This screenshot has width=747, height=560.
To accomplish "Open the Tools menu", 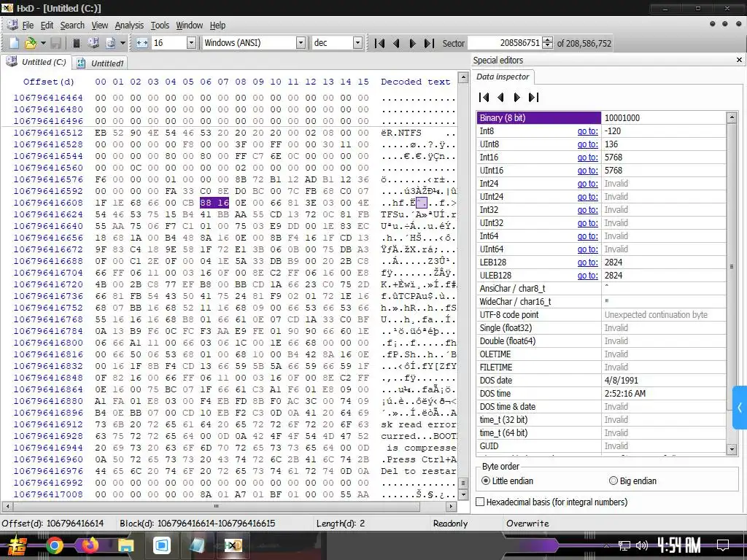I will point(160,26).
